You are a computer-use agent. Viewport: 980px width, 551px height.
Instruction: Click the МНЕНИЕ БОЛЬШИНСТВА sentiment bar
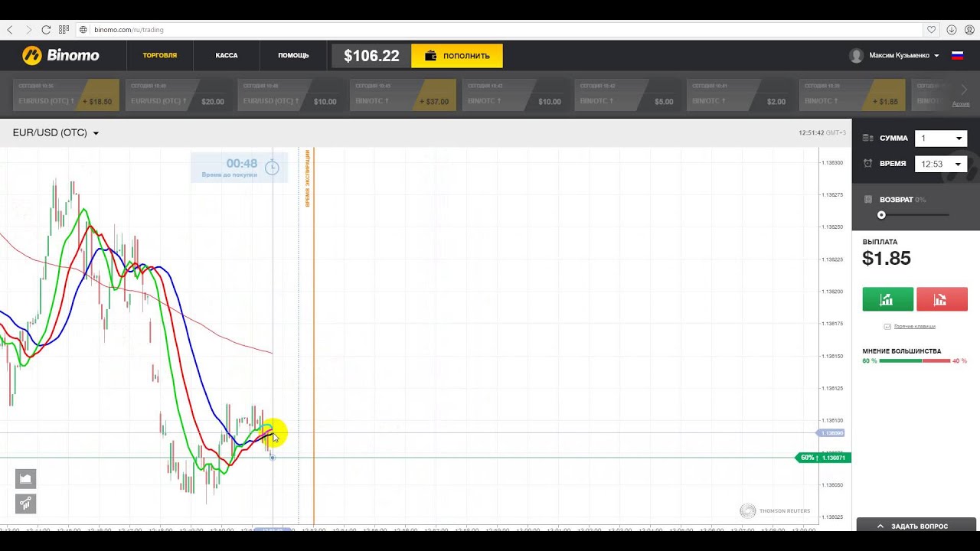914,360
